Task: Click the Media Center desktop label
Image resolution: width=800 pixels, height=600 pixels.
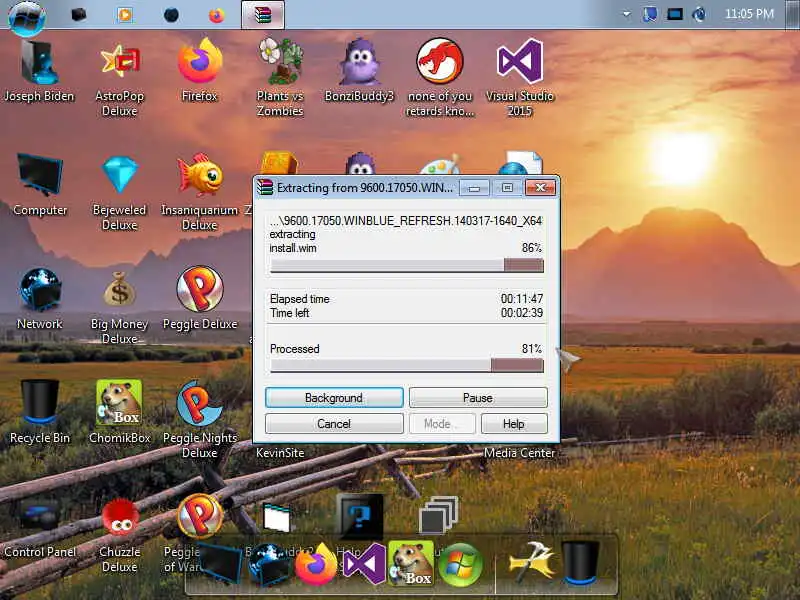Action: (x=519, y=453)
